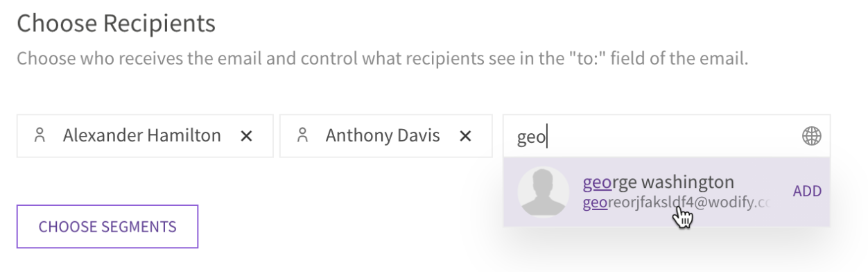The height and width of the screenshot is (276, 868).
Task: Remove Anthony Davis using the X icon
Action: point(465,137)
